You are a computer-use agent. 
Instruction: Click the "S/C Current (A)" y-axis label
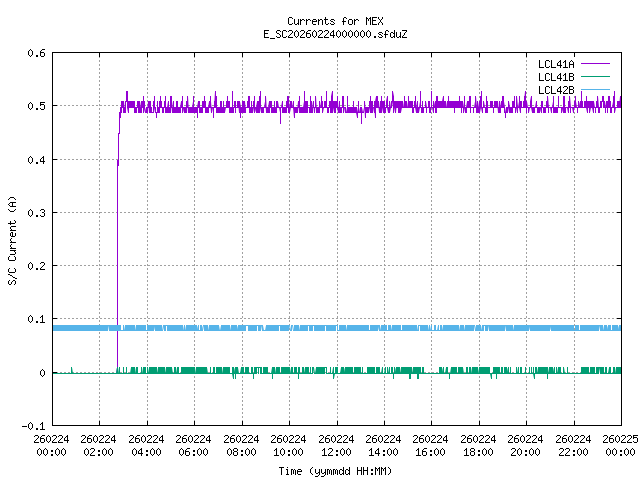tap(12, 239)
